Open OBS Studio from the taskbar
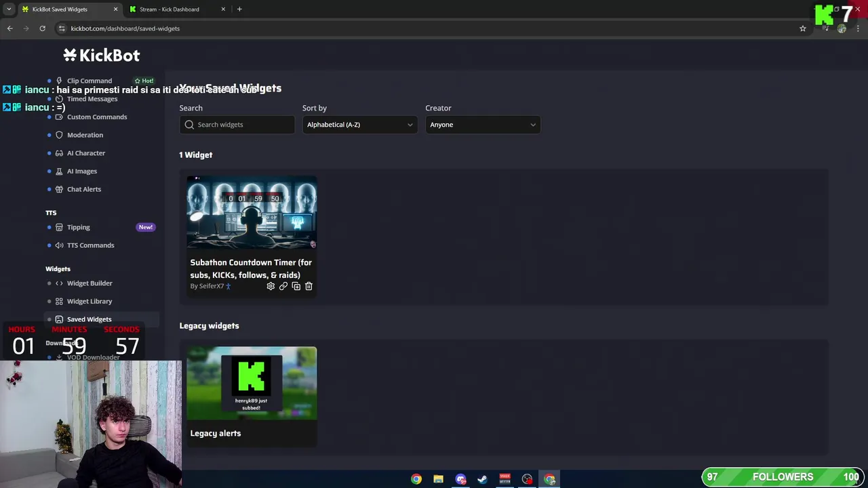Image resolution: width=868 pixels, height=488 pixels. coord(527,479)
